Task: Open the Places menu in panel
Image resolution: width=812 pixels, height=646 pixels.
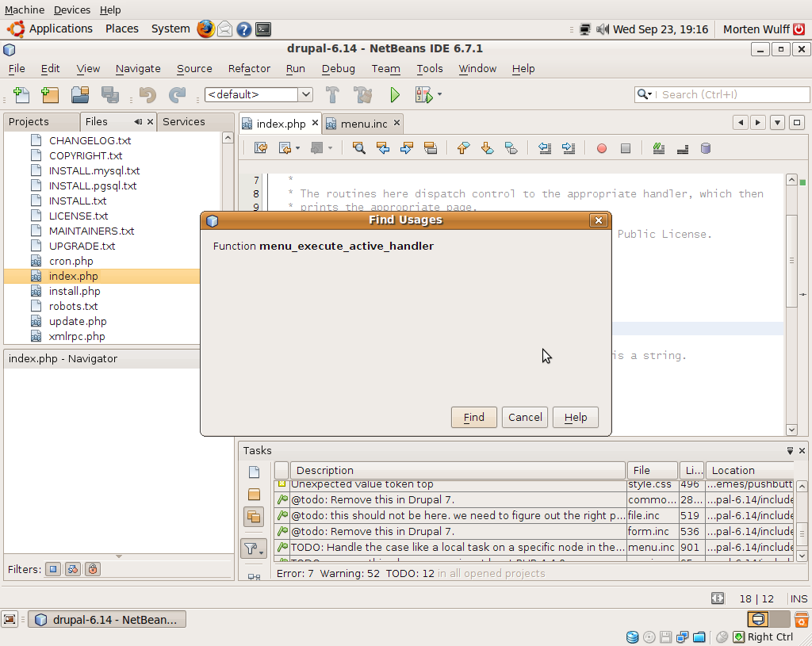Action: (121, 29)
